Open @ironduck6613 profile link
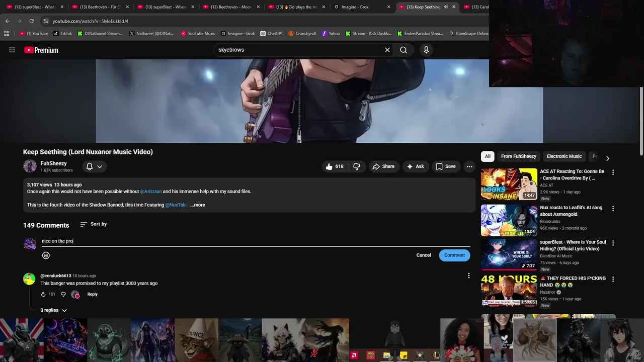 [x=56, y=276]
